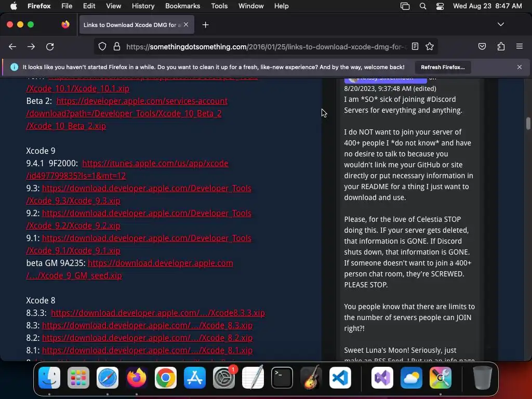Open Safari from the Dock
Viewport: 532px width, 399px height.
tap(107, 377)
